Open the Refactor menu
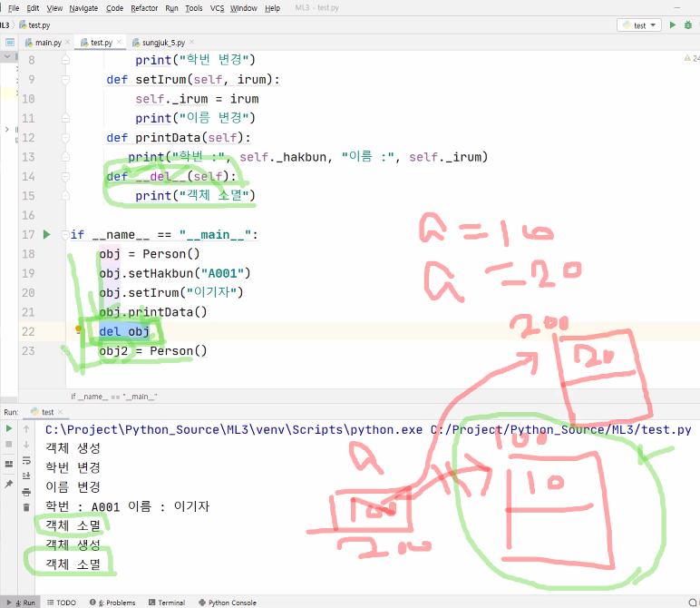The image size is (700, 608). point(144,8)
